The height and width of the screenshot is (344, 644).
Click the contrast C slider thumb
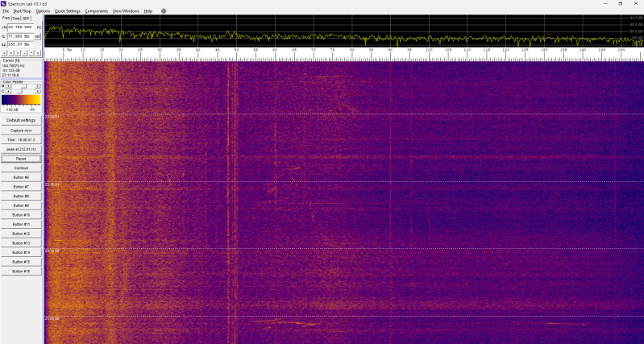(x=19, y=91)
